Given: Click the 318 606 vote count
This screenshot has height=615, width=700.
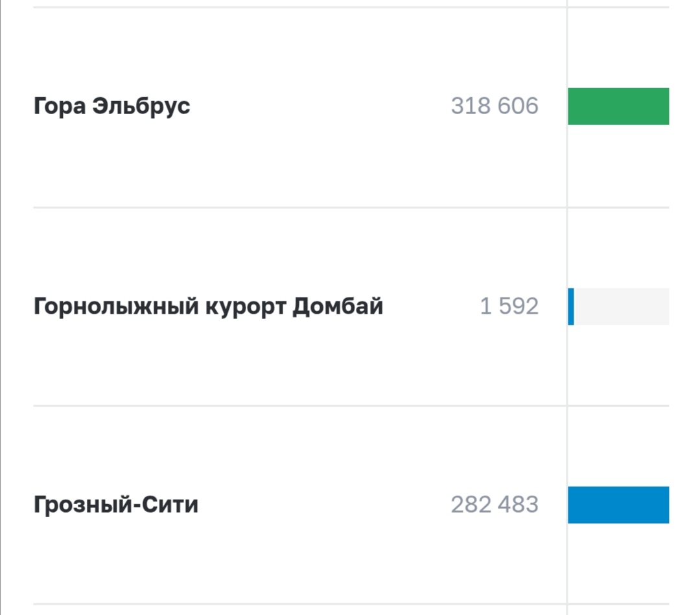Looking at the screenshot, I should [x=495, y=106].
